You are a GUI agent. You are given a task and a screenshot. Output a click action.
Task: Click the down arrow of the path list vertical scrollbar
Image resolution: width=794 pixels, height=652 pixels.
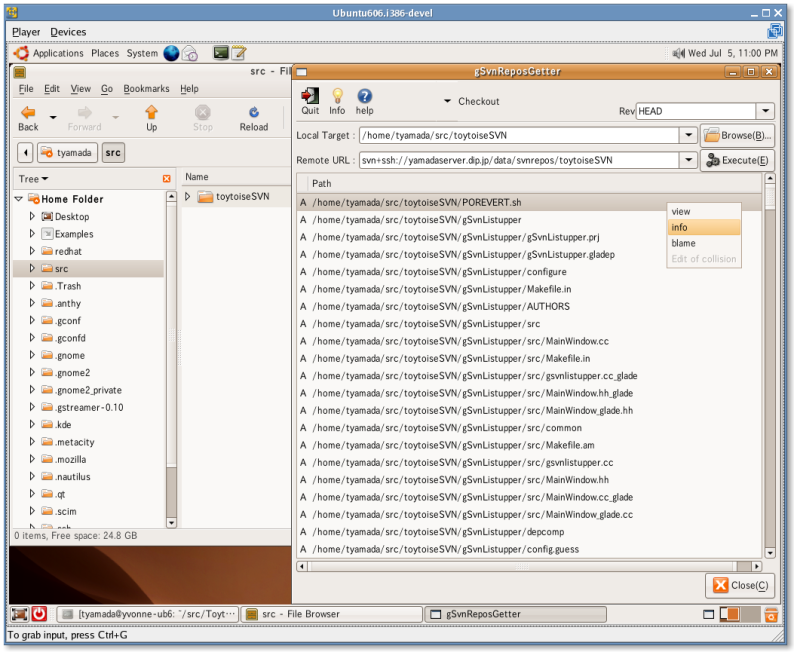770,553
